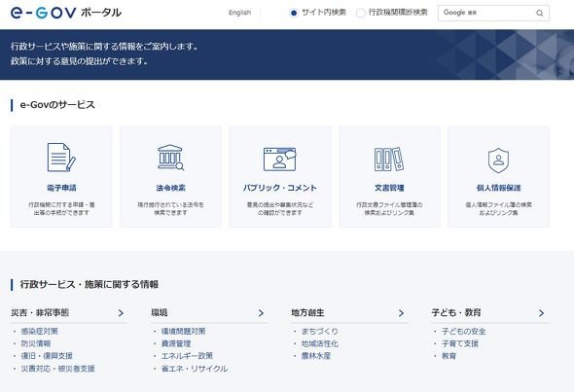Expand the 地方創生 category chevron

[x=401, y=313]
